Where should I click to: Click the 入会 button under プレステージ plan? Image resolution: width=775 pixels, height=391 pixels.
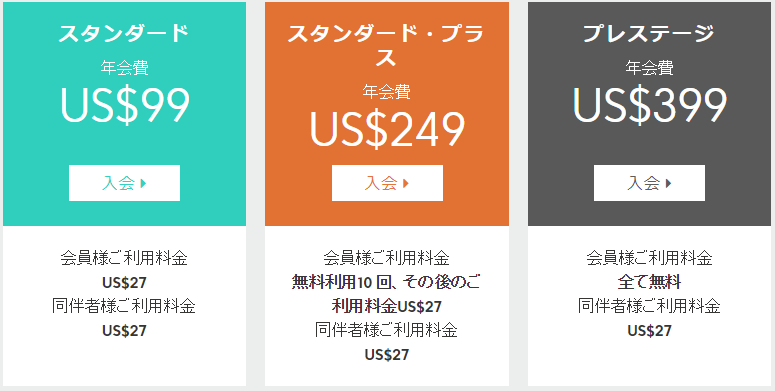pyautogui.click(x=649, y=183)
